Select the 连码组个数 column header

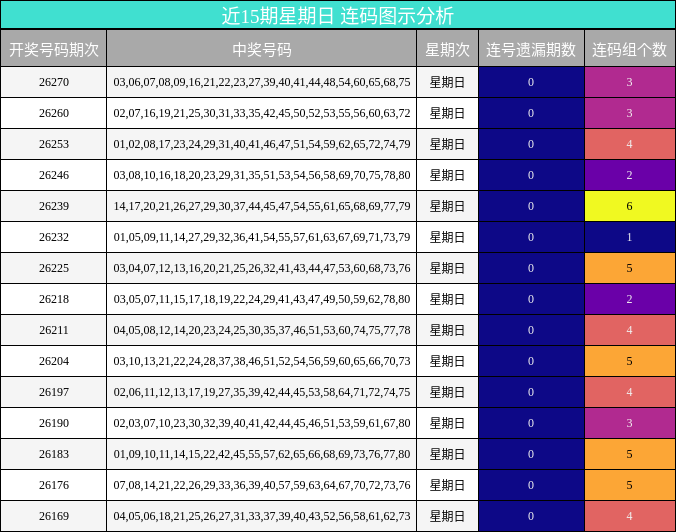pyautogui.click(x=629, y=50)
